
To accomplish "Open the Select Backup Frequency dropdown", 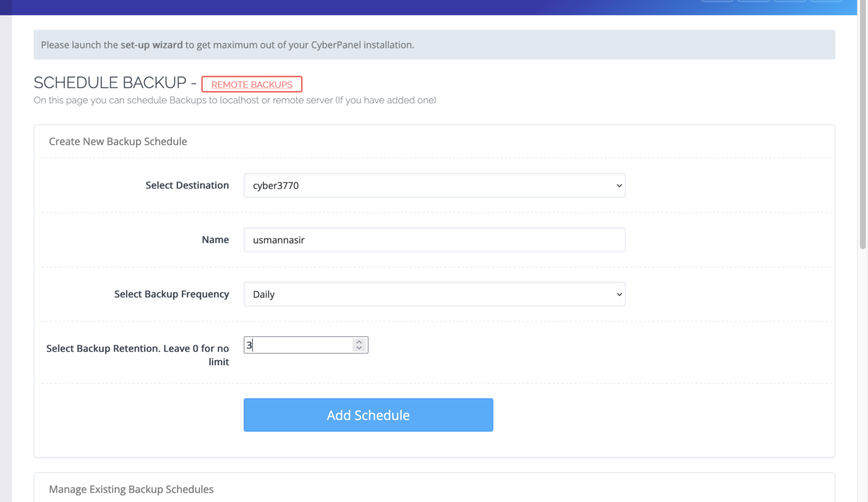I will pos(434,294).
